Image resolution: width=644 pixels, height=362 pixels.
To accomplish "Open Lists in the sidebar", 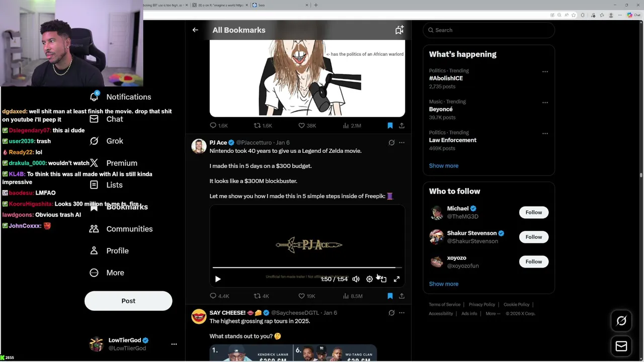I will [106, 185].
